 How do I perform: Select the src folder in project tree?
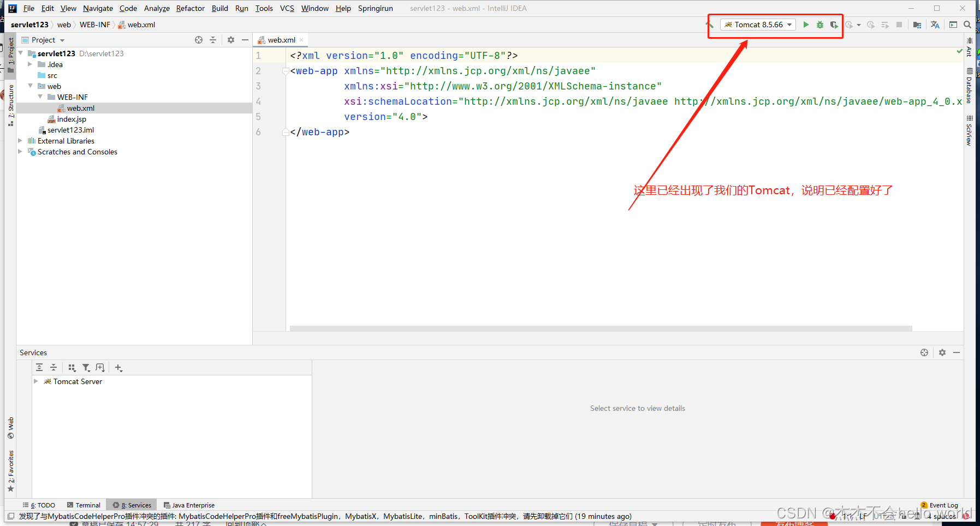pos(52,75)
